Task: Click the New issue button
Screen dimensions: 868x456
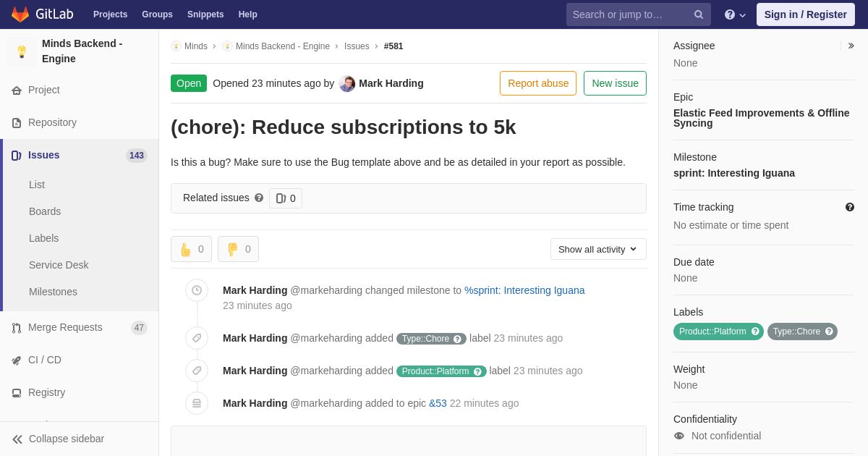Action: tap(615, 83)
